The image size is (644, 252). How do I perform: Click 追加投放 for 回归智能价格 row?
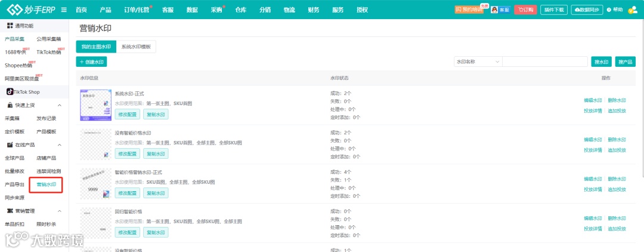pyautogui.click(x=617, y=229)
